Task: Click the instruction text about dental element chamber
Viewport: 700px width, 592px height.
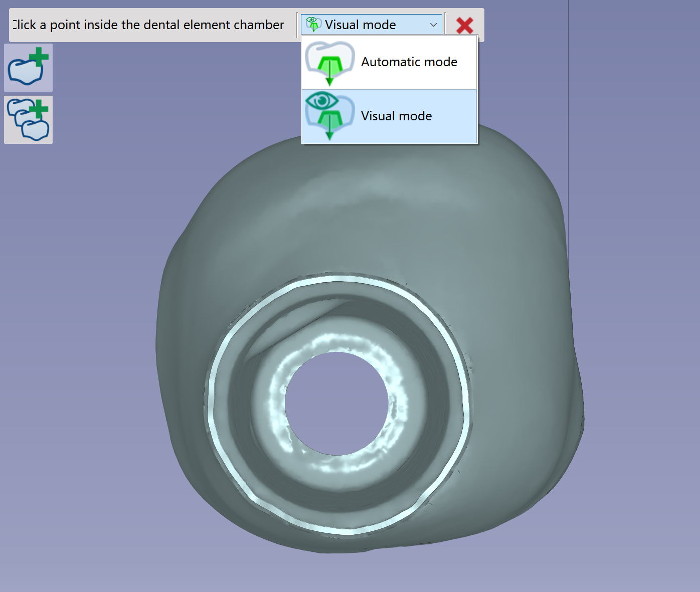Action: 148,25
